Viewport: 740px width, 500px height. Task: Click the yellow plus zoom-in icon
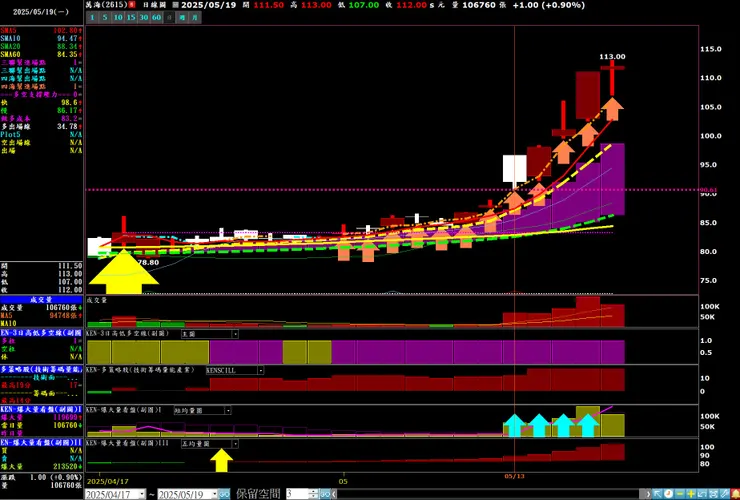[x=690, y=494]
